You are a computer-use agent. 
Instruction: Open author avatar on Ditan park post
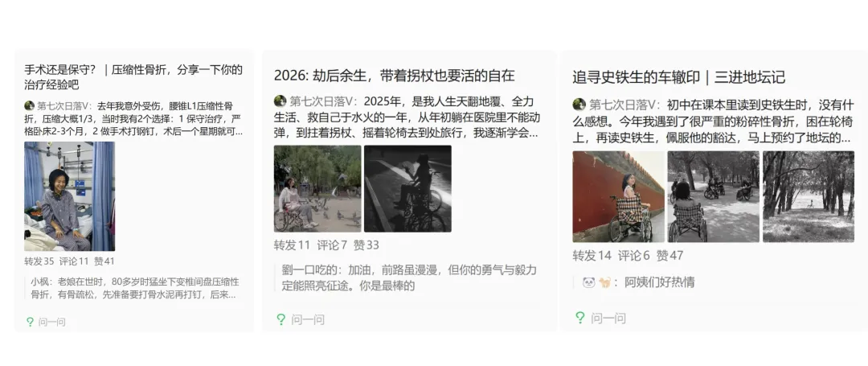coord(579,105)
